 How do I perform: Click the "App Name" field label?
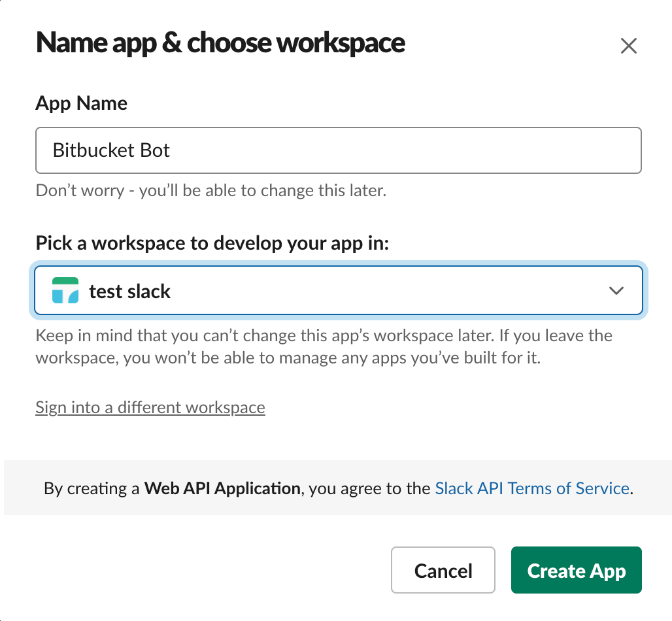82,103
